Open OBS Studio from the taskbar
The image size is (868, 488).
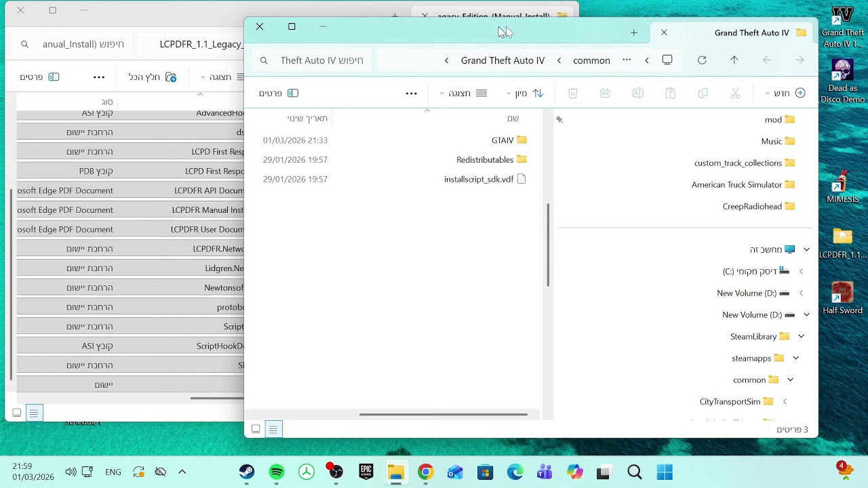[x=336, y=472]
